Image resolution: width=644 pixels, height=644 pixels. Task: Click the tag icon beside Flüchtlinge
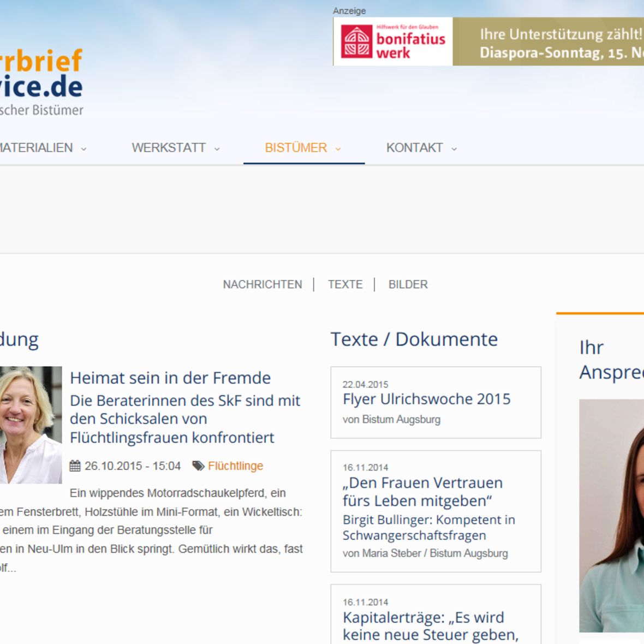(x=198, y=466)
